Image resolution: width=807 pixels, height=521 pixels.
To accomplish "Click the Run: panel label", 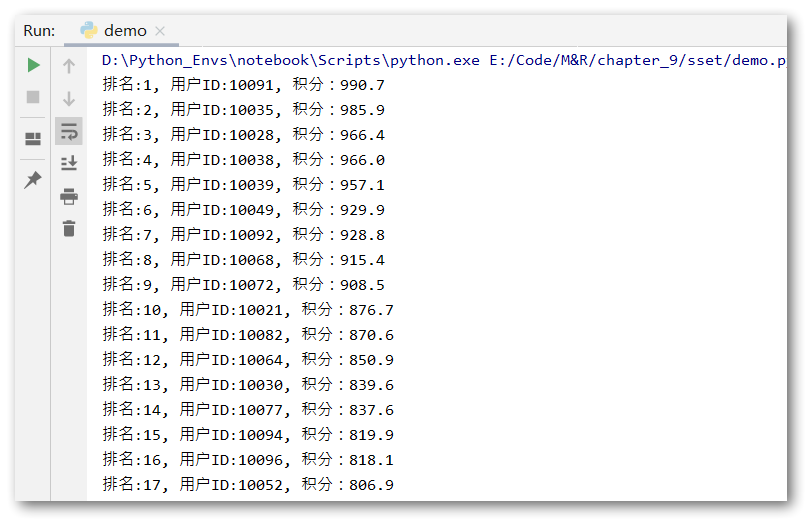I will pos(39,31).
